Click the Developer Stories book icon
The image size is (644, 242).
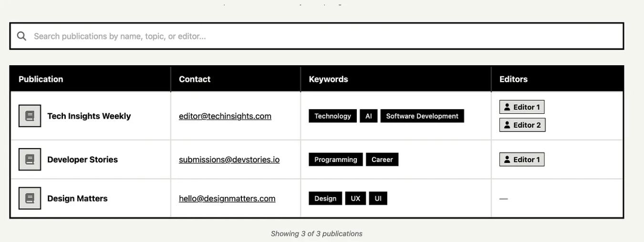[x=30, y=160]
